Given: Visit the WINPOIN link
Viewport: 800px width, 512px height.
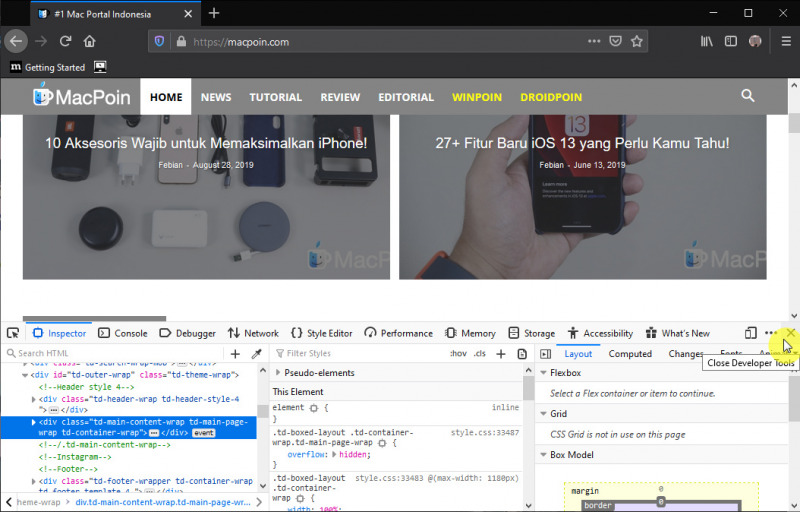Looking at the screenshot, I should pyautogui.click(x=477, y=97).
